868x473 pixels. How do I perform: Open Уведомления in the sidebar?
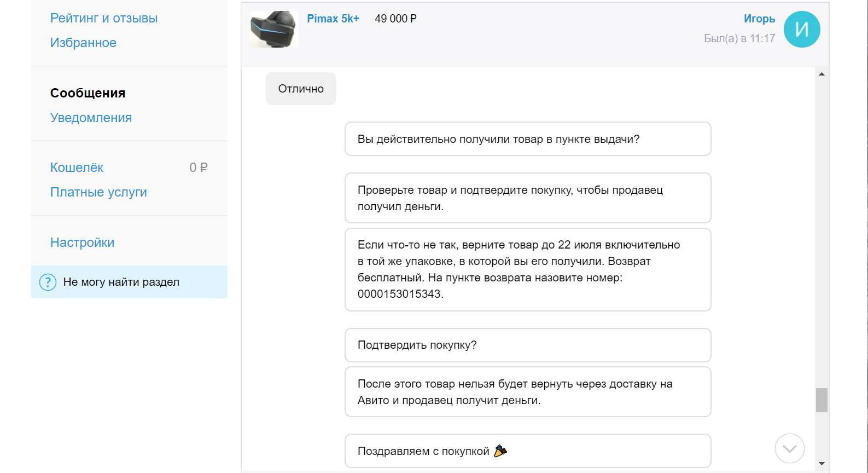point(91,118)
